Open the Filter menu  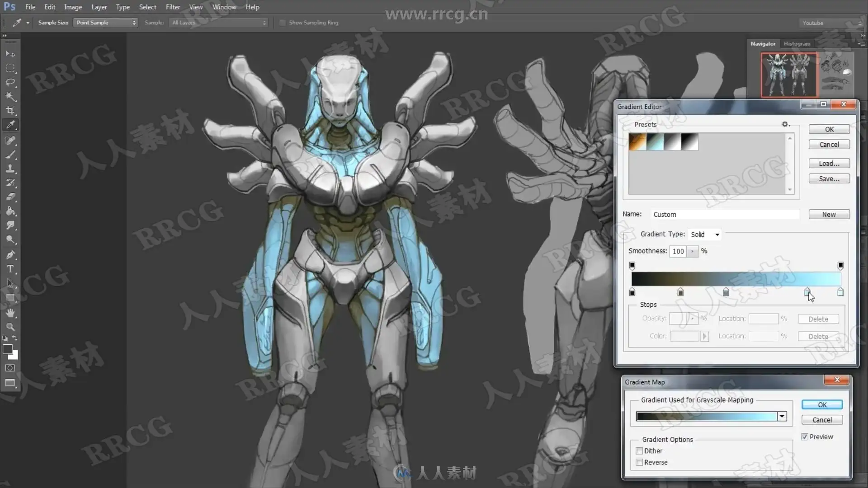[173, 7]
